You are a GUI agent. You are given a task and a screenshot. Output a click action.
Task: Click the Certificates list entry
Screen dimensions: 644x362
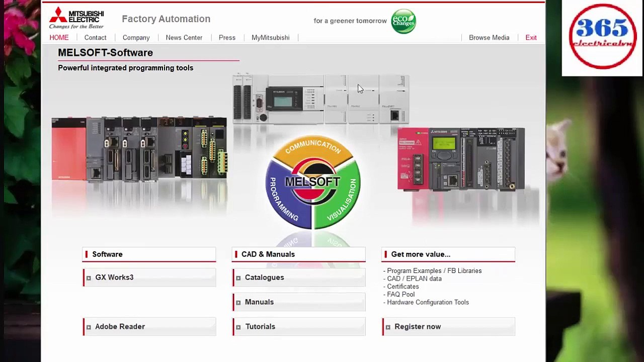(403, 287)
